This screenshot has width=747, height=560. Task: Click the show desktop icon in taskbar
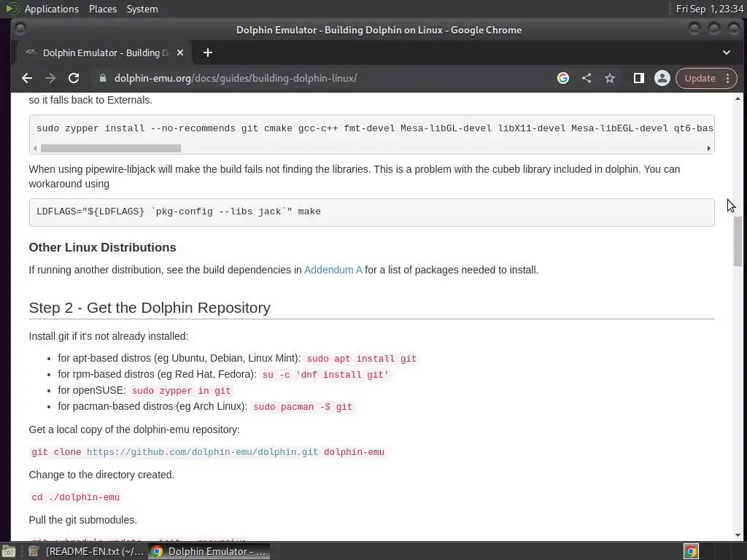[9, 551]
